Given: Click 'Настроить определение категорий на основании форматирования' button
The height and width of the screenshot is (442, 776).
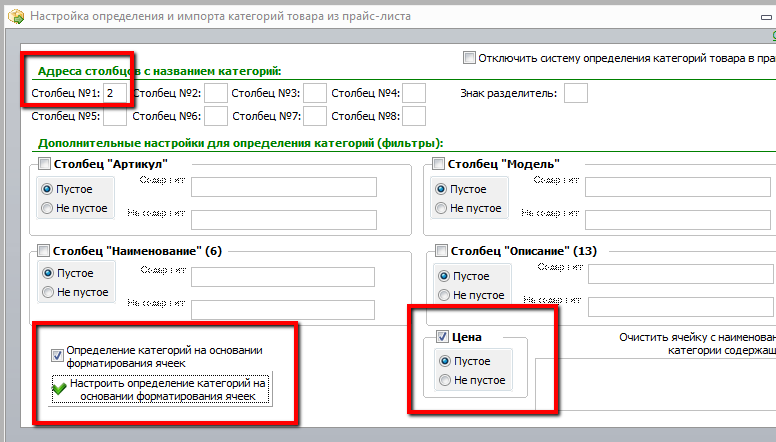Looking at the screenshot, I should point(160,390).
